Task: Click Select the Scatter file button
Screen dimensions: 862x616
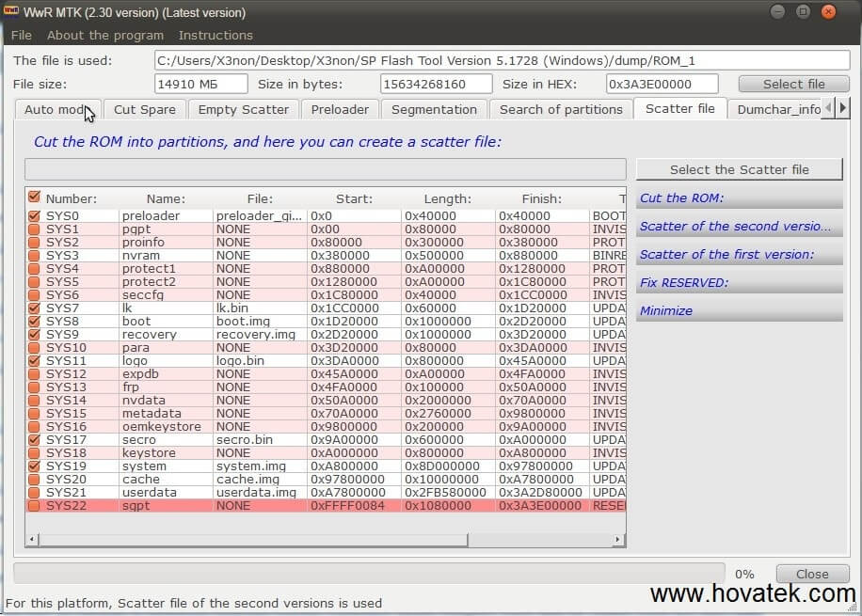Action: 740,170
